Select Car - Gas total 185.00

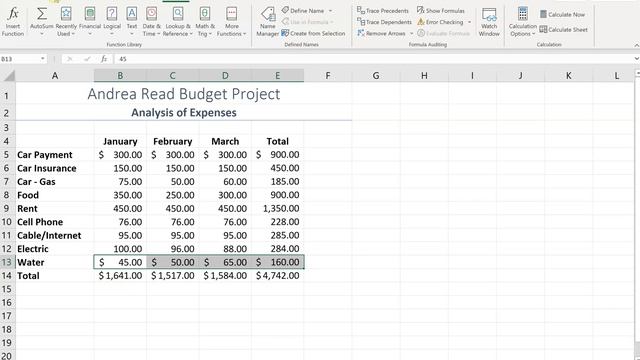point(278,182)
